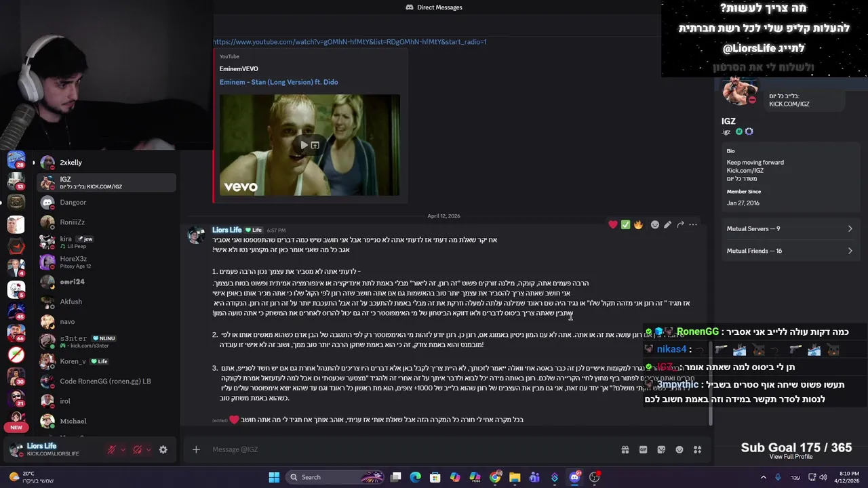Click the NEW unread indicator pill
This screenshot has height=488, width=868.
(16, 427)
